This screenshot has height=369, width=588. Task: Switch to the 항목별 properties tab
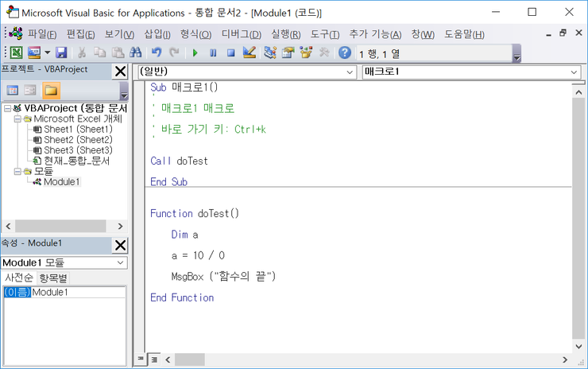pyautogui.click(x=54, y=278)
